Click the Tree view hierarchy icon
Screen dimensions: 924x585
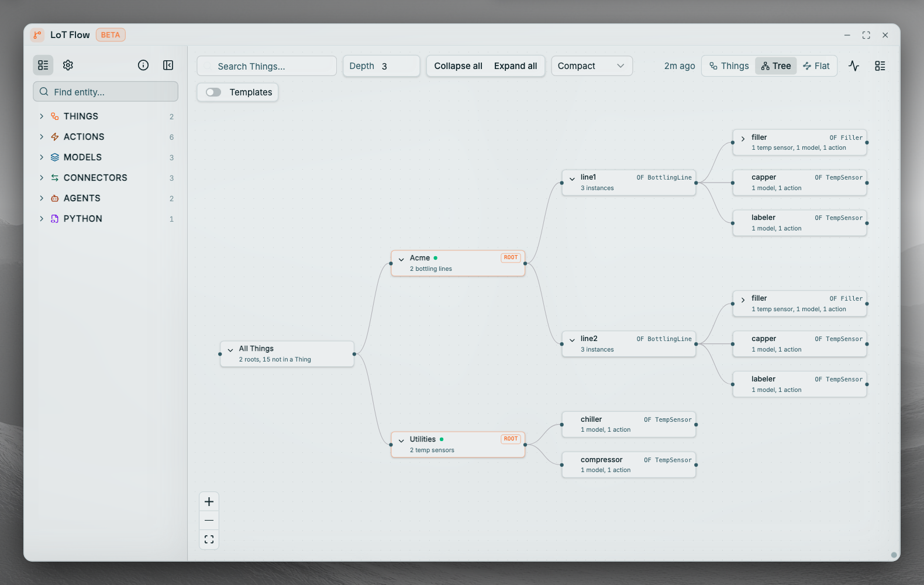(765, 66)
